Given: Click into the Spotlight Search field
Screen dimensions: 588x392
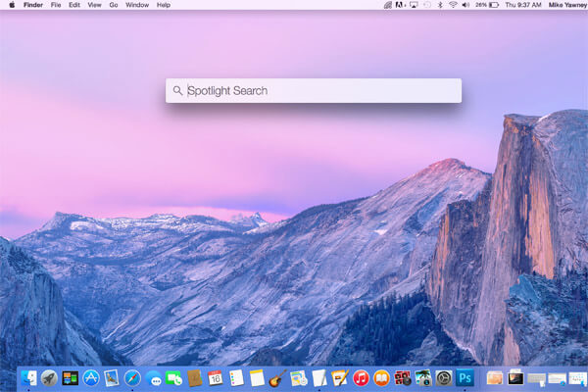Looking at the screenshot, I should [314, 91].
